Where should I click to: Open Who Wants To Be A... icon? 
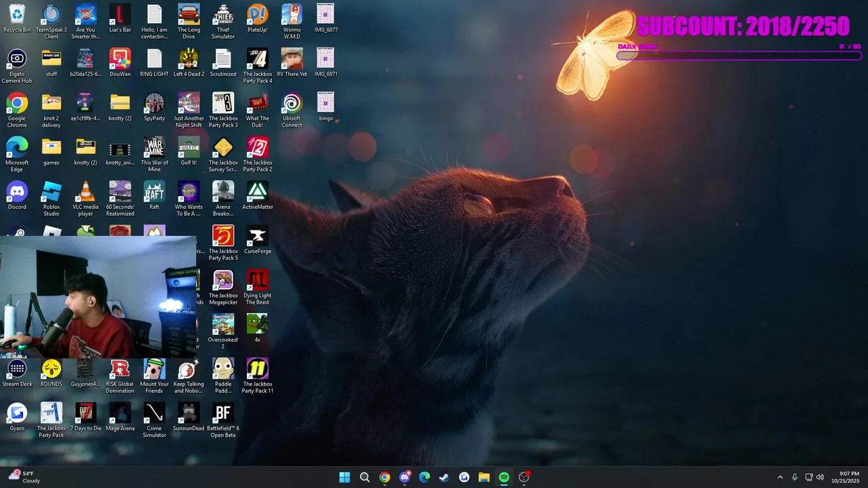[x=189, y=198]
